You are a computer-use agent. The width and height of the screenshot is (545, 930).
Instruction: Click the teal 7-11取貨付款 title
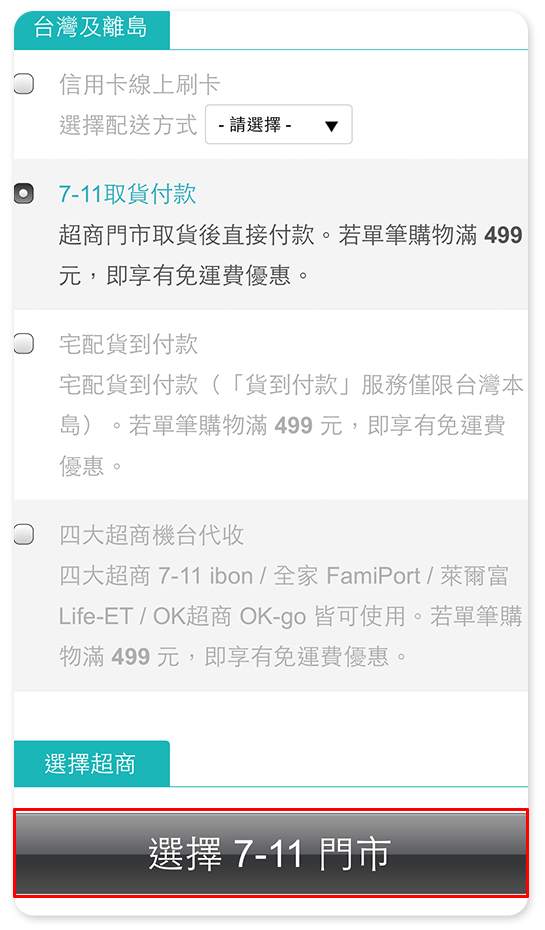128,194
